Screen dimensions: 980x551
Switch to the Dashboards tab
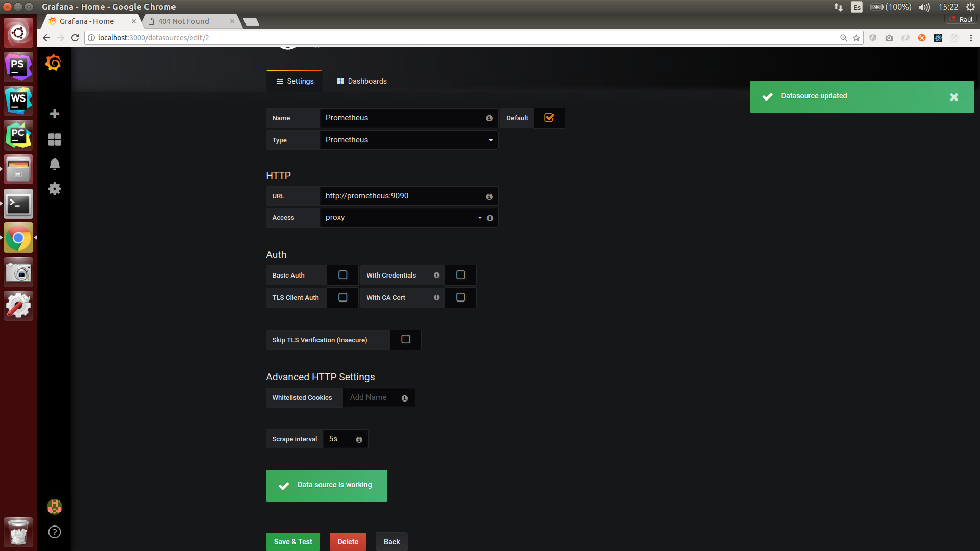[x=361, y=81]
